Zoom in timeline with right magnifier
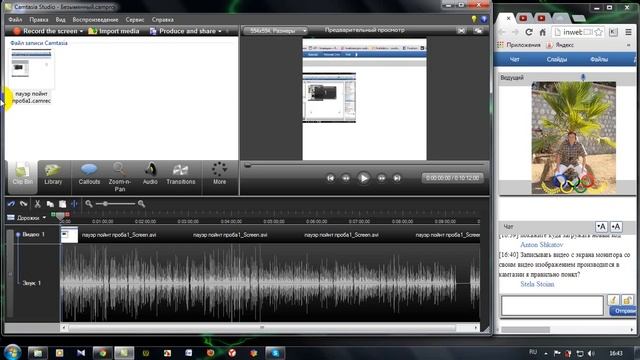The height and width of the screenshot is (360, 640). click(141, 203)
